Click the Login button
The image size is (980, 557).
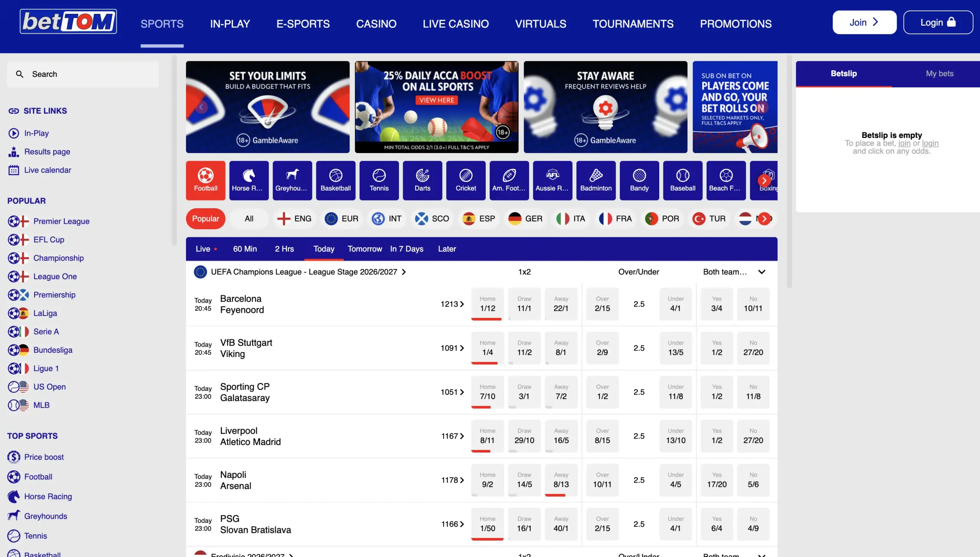pyautogui.click(x=938, y=22)
